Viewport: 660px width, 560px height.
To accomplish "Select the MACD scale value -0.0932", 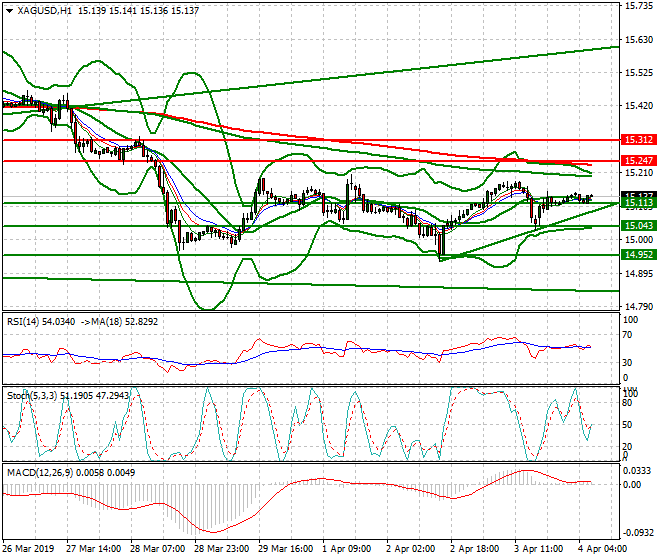I will click(639, 533).
